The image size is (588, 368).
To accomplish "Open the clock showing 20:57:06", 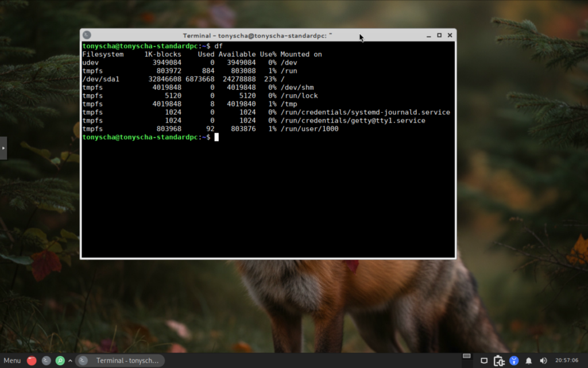I will [x=567, y=360].
